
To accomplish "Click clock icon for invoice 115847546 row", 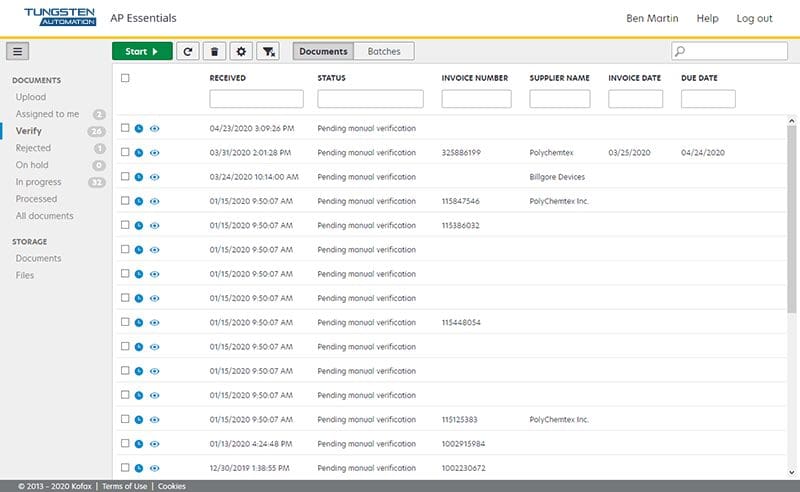I will [139, 201].
